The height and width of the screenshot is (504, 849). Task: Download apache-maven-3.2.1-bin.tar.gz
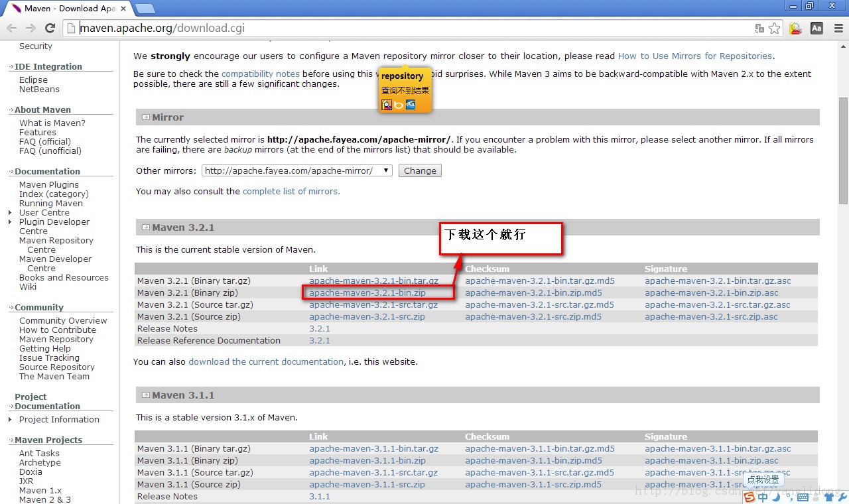[x=373, y=281]
